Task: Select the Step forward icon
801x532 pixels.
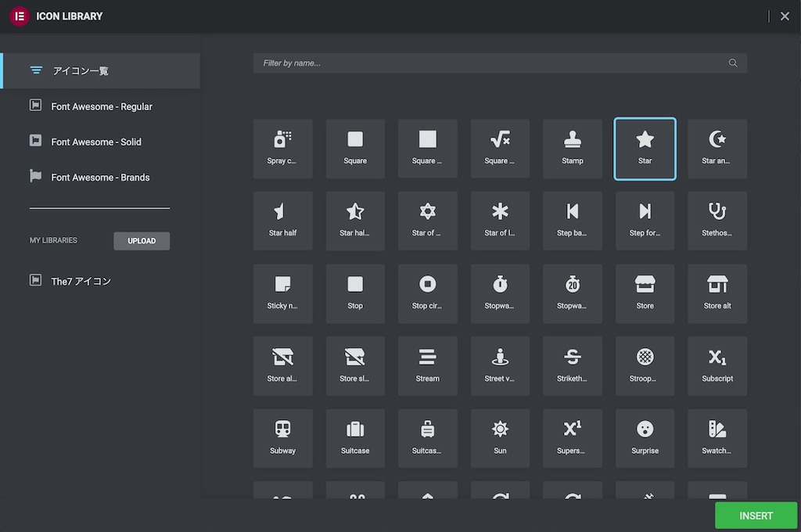Action: (645, 221)
